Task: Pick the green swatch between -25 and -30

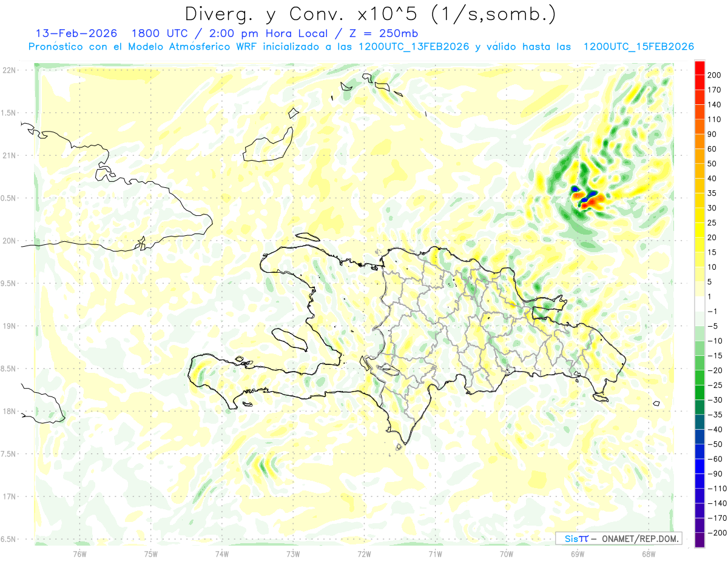Action: [700, 393]
